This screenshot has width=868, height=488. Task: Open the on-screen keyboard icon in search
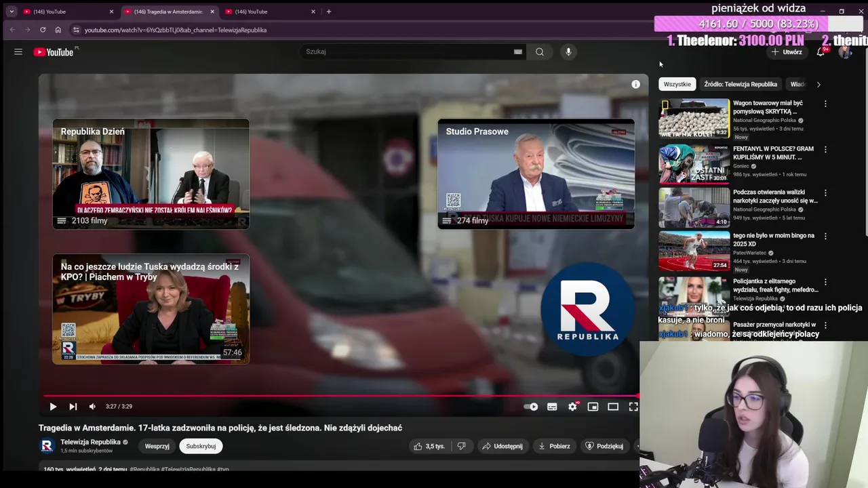point(518,52)
